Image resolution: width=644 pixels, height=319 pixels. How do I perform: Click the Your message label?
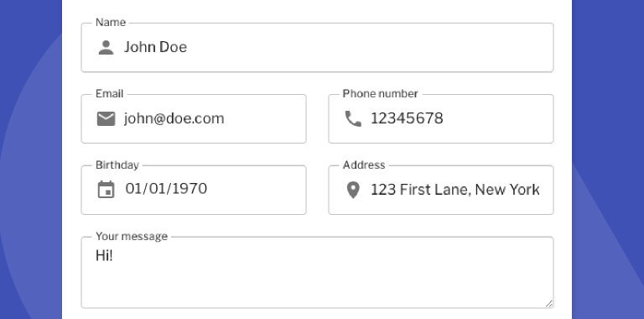click(132, 237)
